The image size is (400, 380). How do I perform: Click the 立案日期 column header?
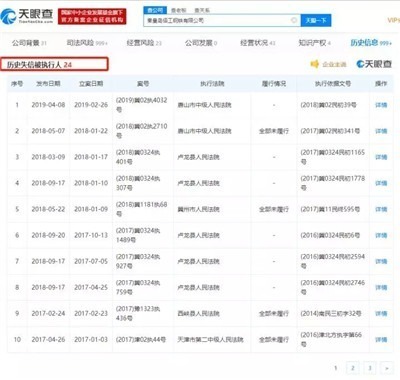pyautogui.click(x=91, y=84)
